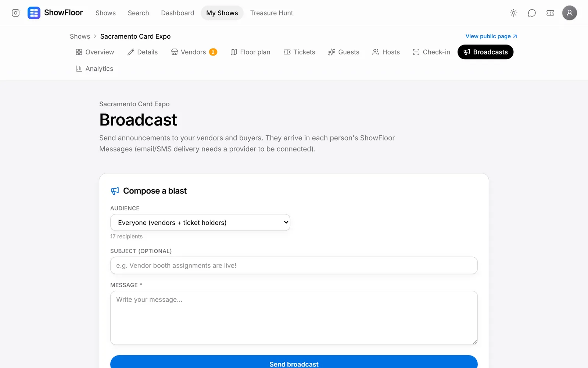Switch to the Hosts tab
This screenshot has height=368, width=588.
386,52
